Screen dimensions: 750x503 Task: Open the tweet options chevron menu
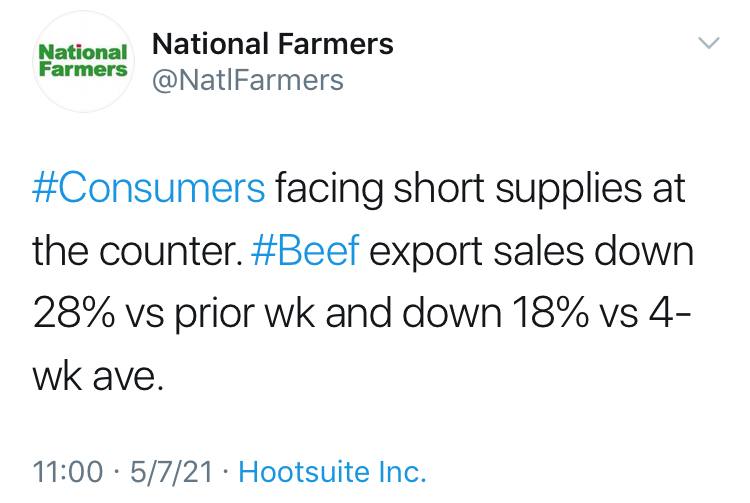coord(707,44)
